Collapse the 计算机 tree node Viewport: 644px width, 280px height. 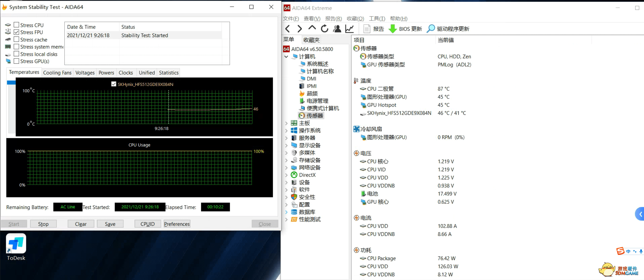(286, 57)
